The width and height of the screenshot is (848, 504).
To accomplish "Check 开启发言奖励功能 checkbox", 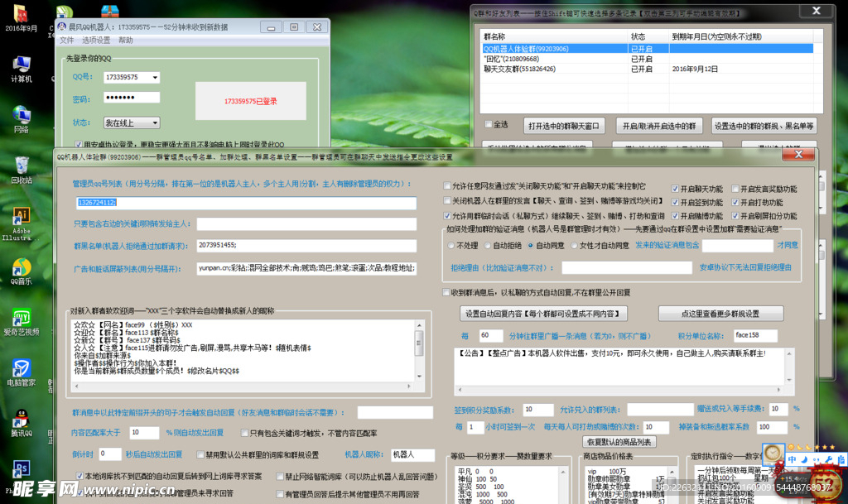I will (735, 189).
